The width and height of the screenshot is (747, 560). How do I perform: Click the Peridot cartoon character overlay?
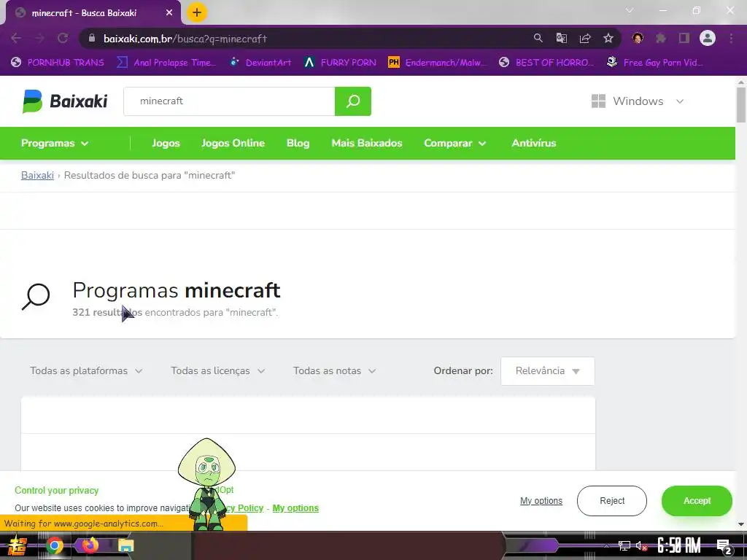coord(206,484)
